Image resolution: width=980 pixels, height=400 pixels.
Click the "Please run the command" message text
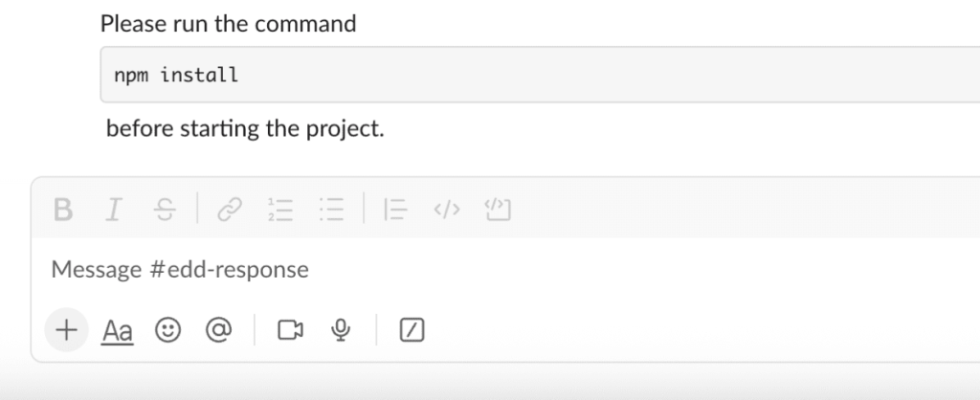[x=228, y=24]
